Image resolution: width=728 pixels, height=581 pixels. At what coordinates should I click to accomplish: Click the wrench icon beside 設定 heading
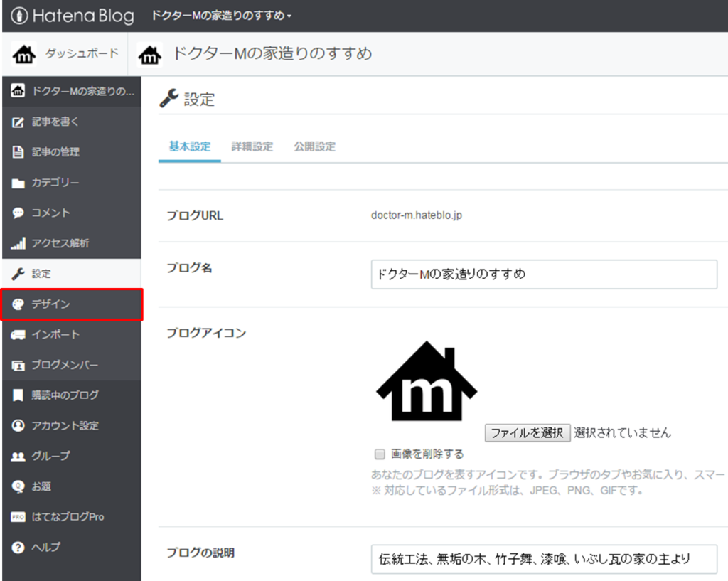[168, 98]
